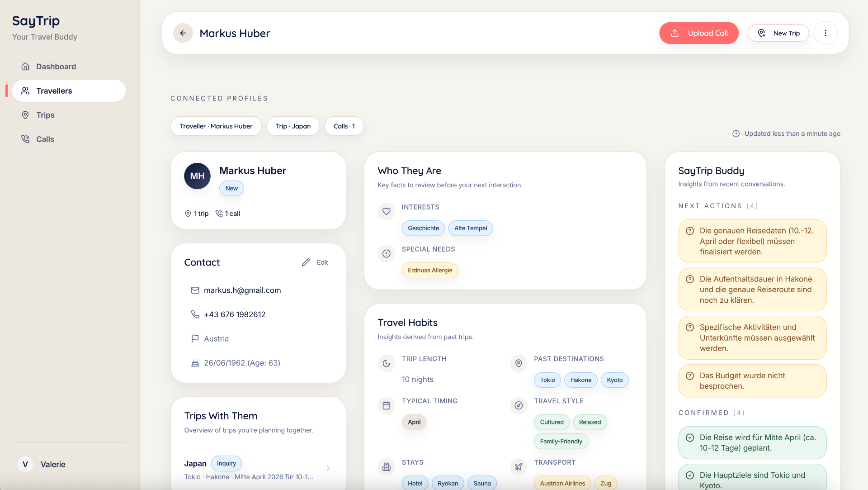Click the moon icon beside TRIP LENGTH

(x=386, y=363)
